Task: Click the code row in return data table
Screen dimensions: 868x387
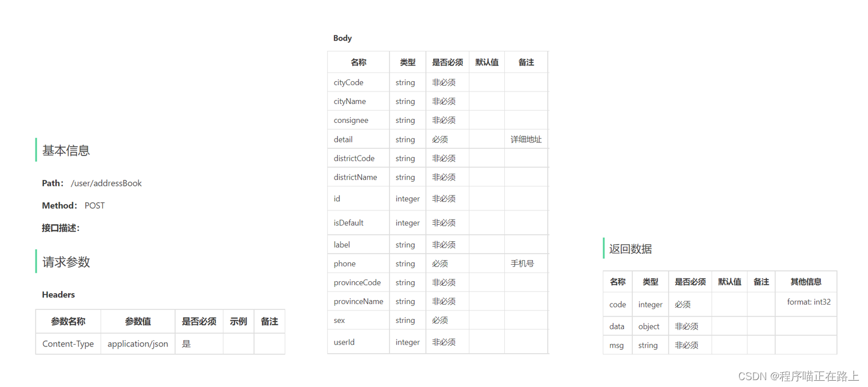Action: [x=720, y=305]
